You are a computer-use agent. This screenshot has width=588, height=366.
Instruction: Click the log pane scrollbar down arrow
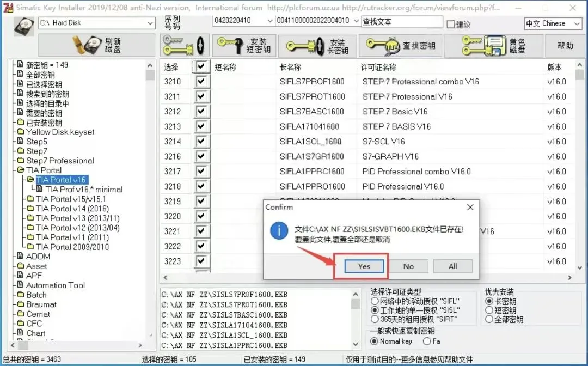click(x=356, y=344)
